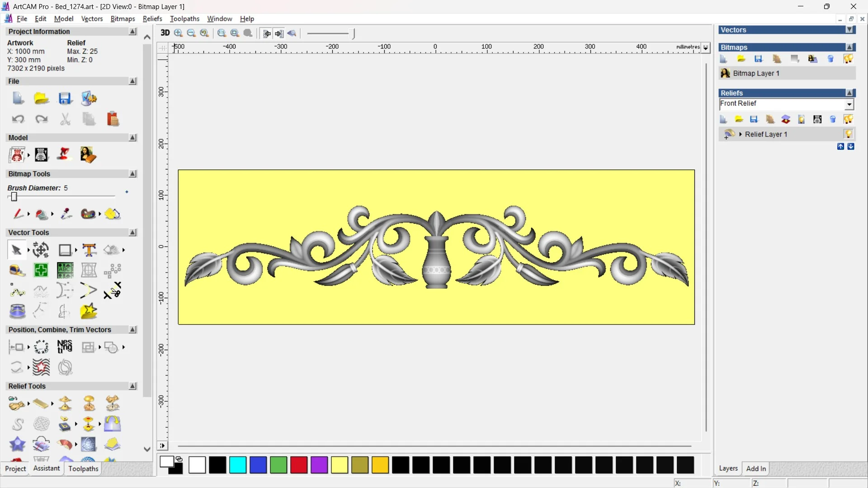Select the Create Text vector tool
Image resolution: width=868 pixels, height=488 pixels.
89,250
